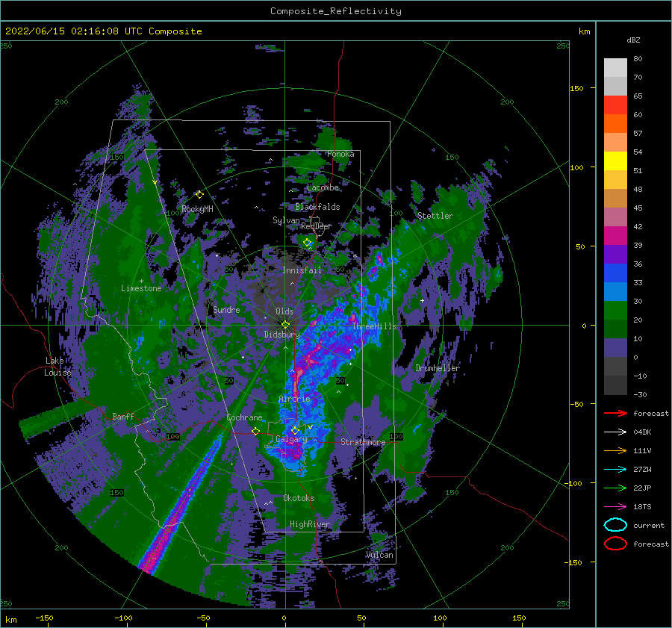This screenshot has width=672, height=628.
Task: Click yellow diamond marker above Calgary label
Action: (295, 430)
